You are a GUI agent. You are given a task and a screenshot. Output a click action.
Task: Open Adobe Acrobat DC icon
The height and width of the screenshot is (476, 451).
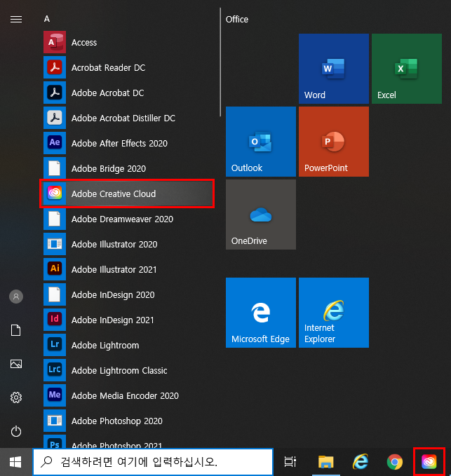[x=55, y=93]
